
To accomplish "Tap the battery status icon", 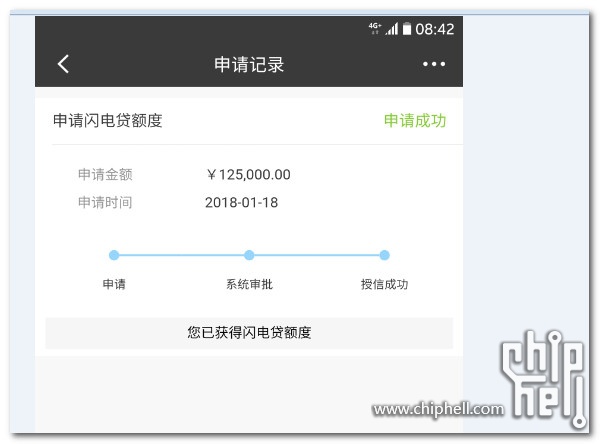I will tap(407, 29).
